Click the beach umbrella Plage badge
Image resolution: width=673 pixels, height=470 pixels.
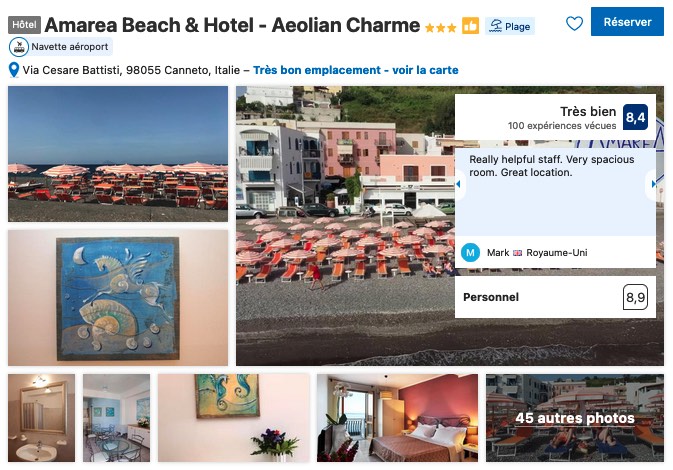(x=510, y=26)
